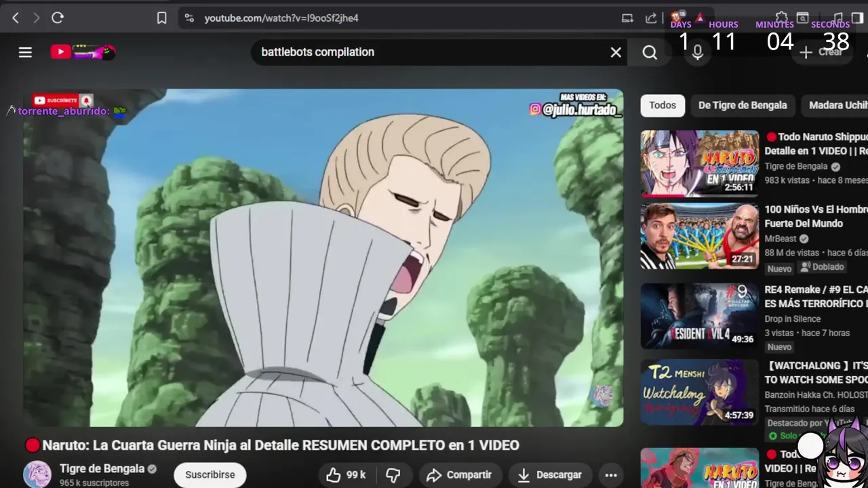Select the De Tigre de Bengala chip
868x488 pixels.
click(x=743, y=105)
